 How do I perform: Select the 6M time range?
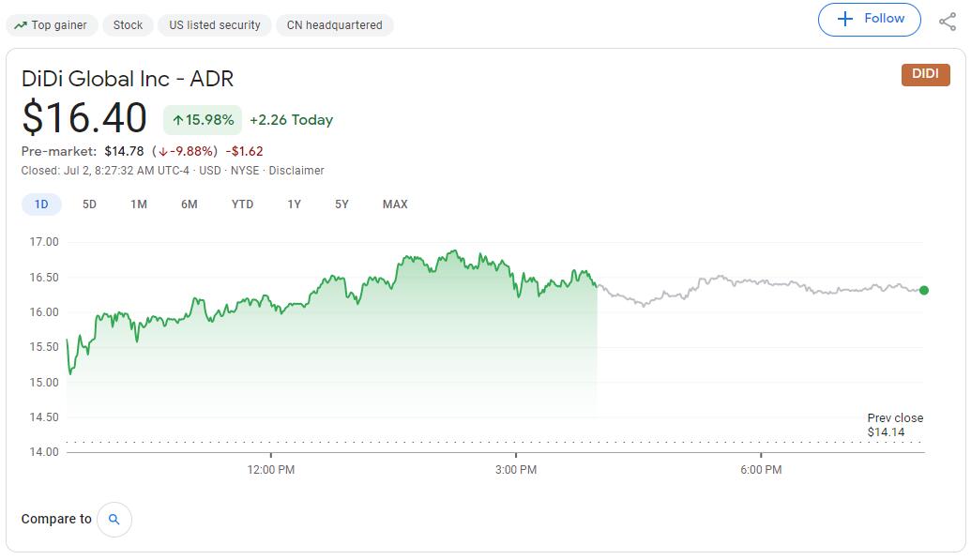[x=190, y=204]
